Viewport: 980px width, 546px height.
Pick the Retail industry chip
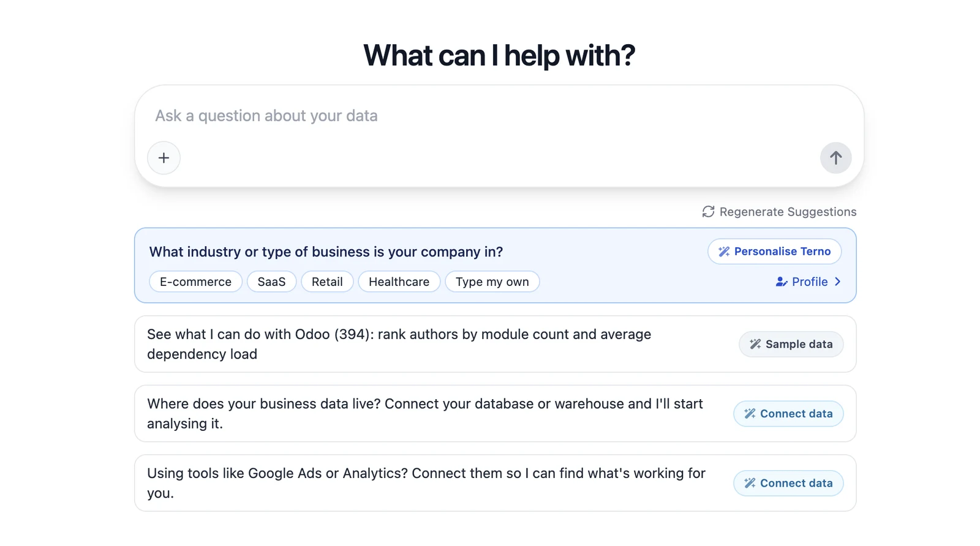coord(327,282)
